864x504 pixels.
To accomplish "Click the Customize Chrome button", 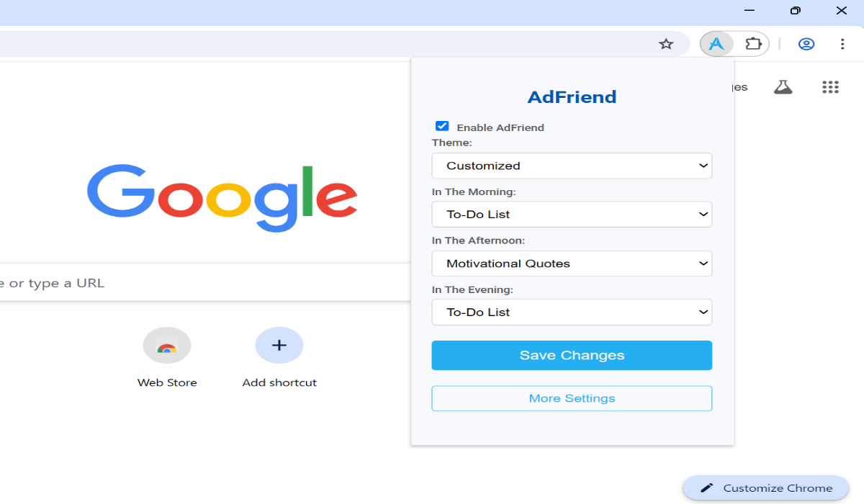I will 764,487.
